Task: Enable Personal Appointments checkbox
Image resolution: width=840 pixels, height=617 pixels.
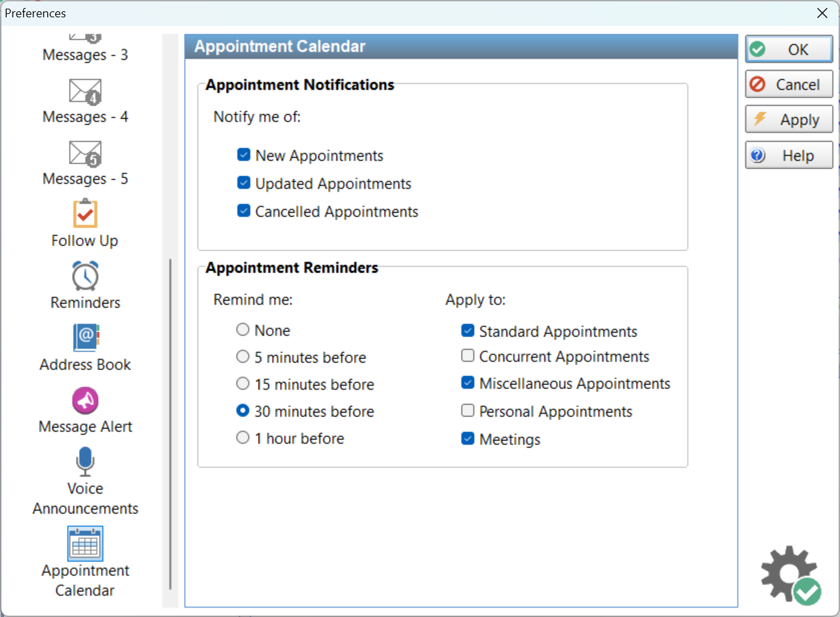Action: 468,411
